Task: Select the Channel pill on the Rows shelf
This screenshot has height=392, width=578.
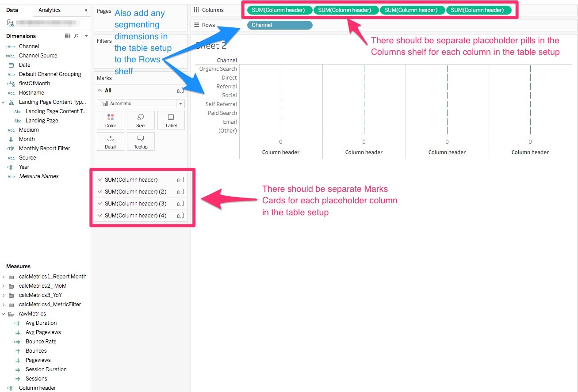Action: pyautogui.click(x=279, y=25)
